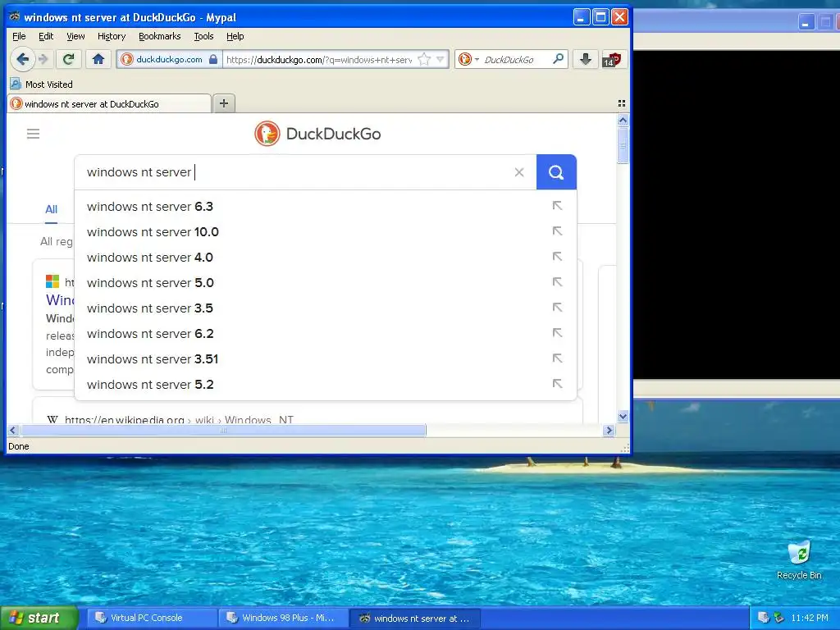The height and width of the screenshot is (630, 840).
Task: Open the Home page button
Action: (x=98, y=59)
